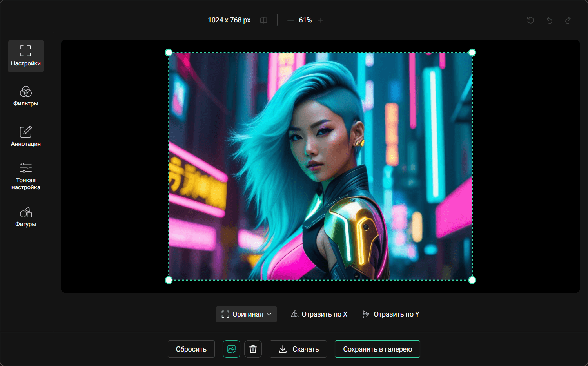Click Сохранить в галерею button
This screenshot has width=588, height=366.
coord(377,349)
